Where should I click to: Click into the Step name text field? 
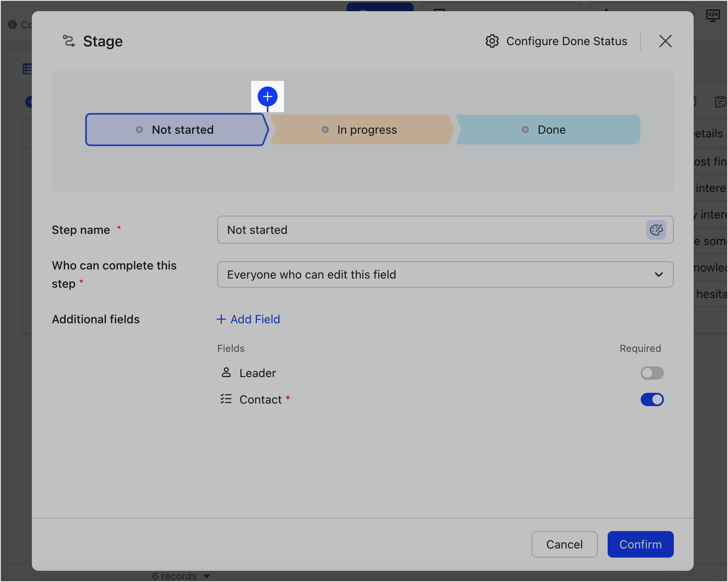pyautogui.click(x=430, y=230)
